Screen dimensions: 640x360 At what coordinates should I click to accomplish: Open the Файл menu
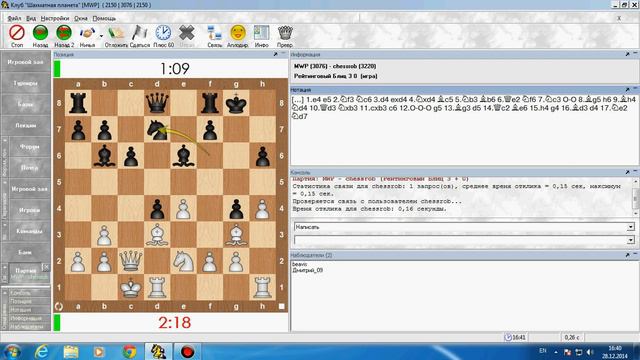14,18
